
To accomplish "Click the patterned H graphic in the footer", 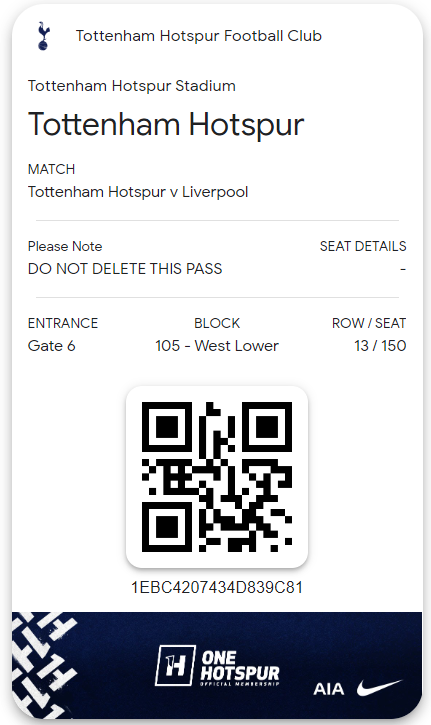I will click(x=44, y=665).
